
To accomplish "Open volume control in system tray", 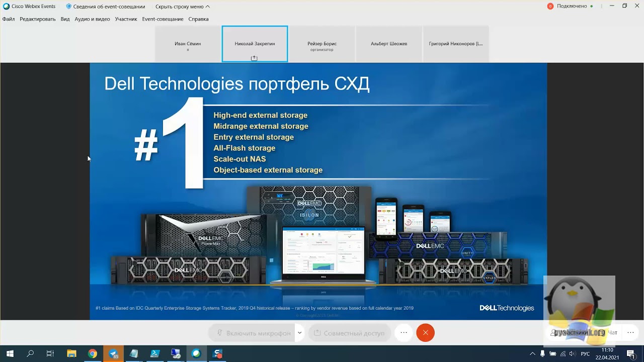I will (x=572, y=353).
